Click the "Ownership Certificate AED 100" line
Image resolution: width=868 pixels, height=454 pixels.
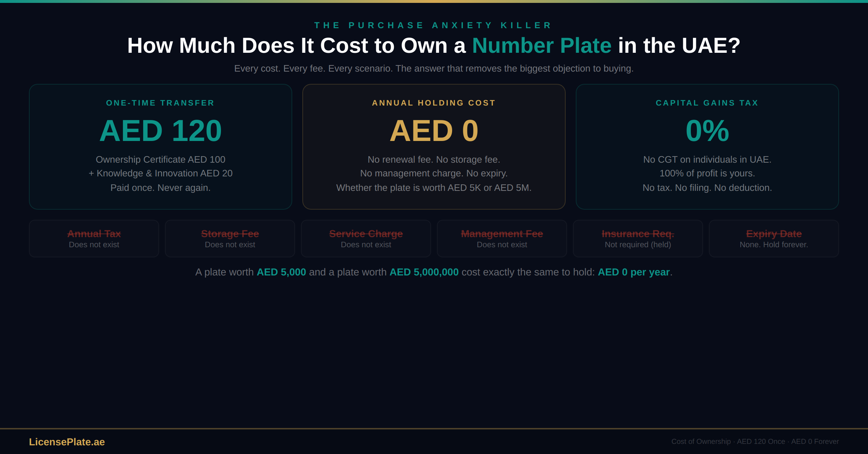pos(161,159)
